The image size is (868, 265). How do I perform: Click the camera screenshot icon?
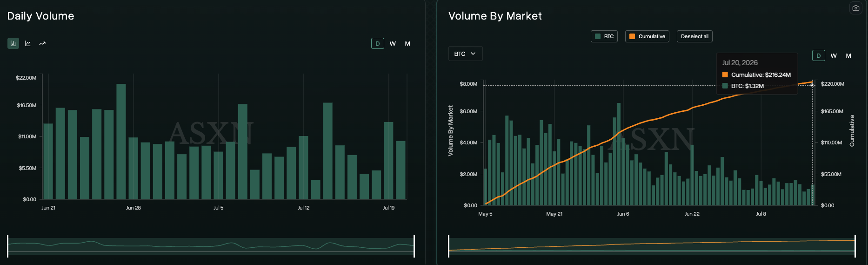pyautogui.click(x=855, y=8)
